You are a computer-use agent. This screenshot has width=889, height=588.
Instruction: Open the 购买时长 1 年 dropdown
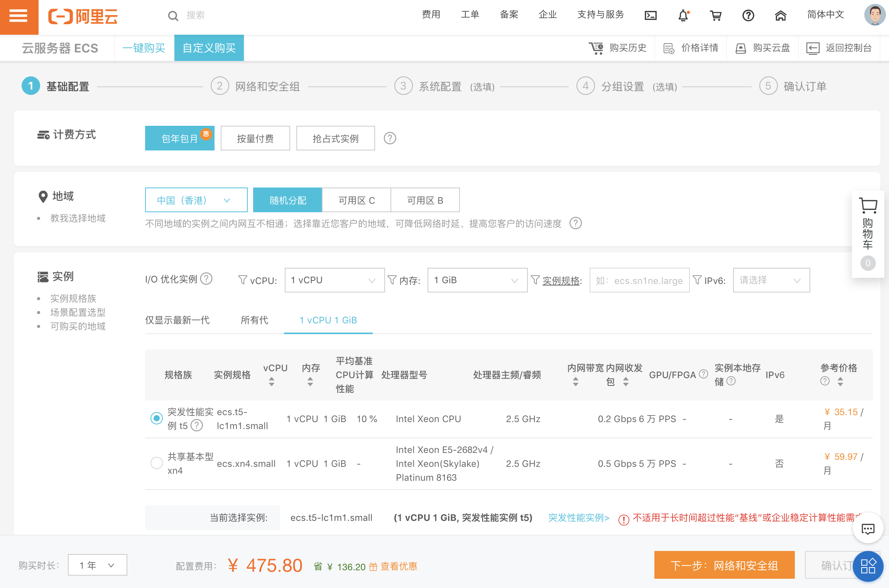click(x=97, y=565)
